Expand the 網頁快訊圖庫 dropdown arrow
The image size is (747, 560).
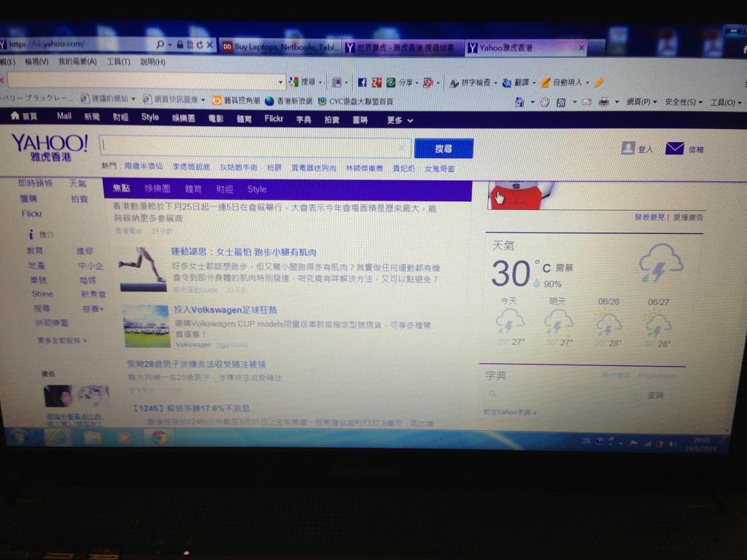pos(203,100)
